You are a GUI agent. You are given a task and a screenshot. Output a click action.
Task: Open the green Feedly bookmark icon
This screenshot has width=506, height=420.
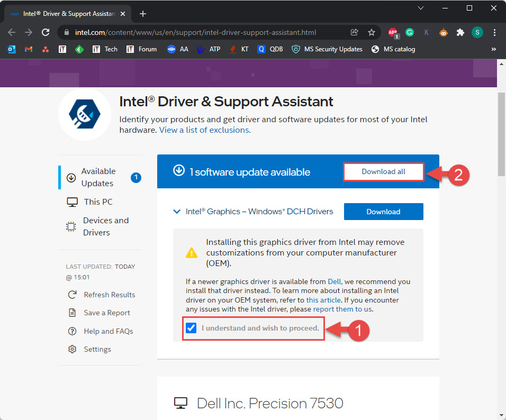click(x=79, y=49)
